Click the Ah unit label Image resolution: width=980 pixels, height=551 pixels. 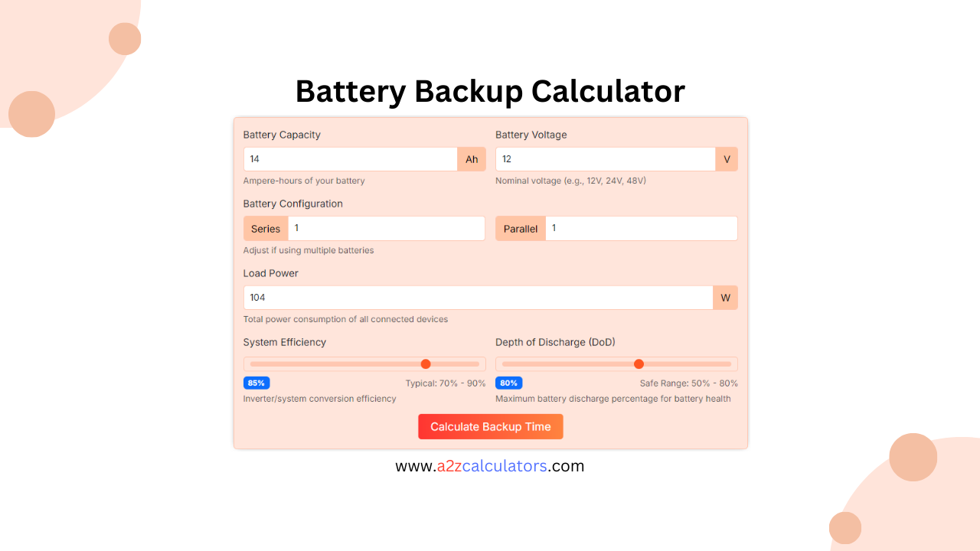tap(472, 158)
